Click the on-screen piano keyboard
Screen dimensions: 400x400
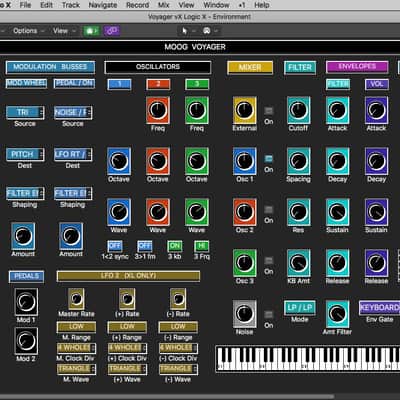coord(308,359)
